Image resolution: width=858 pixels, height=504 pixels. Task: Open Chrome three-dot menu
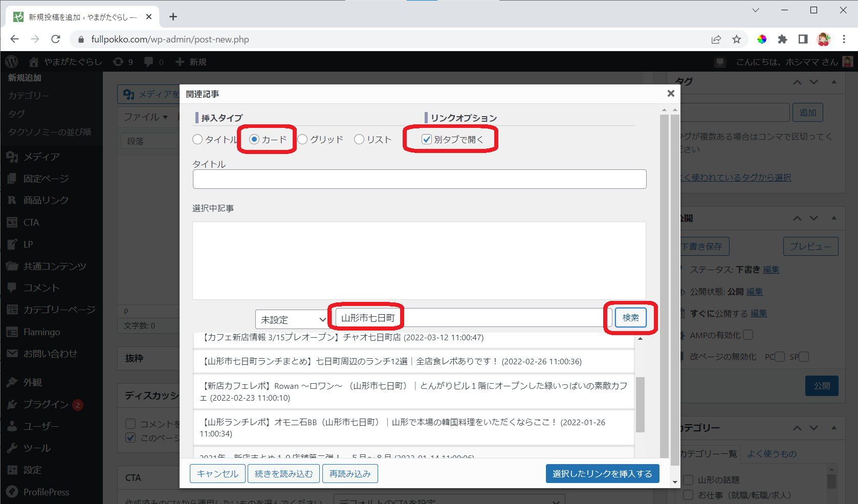844,39
